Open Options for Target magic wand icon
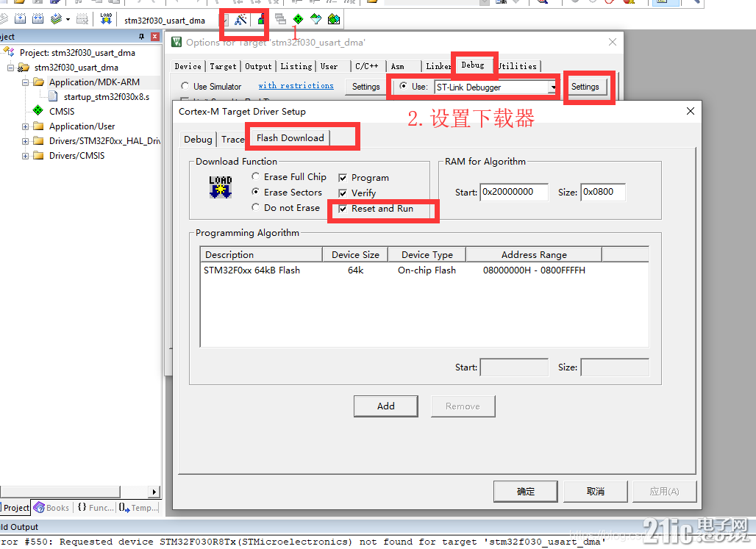Image resolution: width=756 pixels, height=549 pixels. tap(240, 20)
